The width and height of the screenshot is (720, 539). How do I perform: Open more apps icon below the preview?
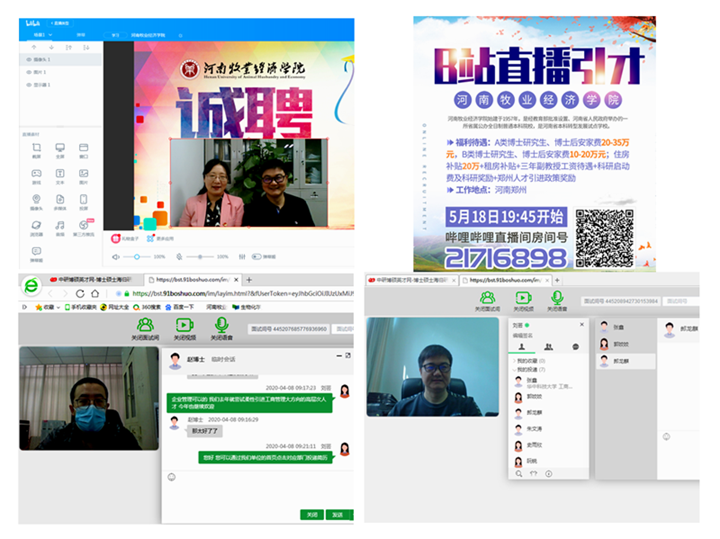click(150, 238)
